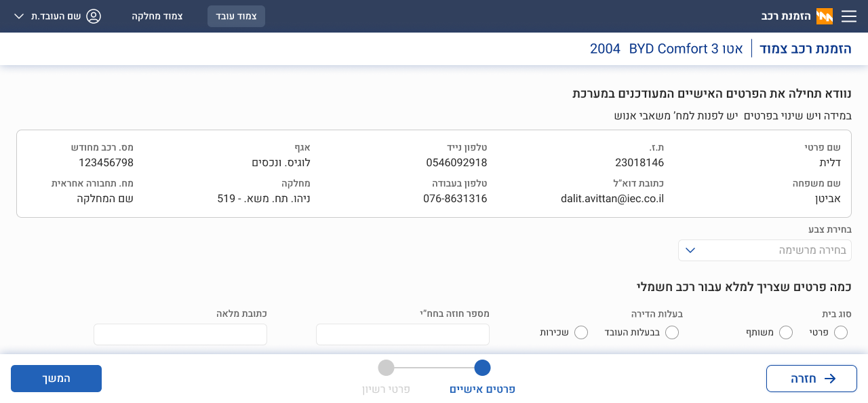
Task: Select the פרטי house type radio button
Action: pyautogui.click(x=841, y=332)
